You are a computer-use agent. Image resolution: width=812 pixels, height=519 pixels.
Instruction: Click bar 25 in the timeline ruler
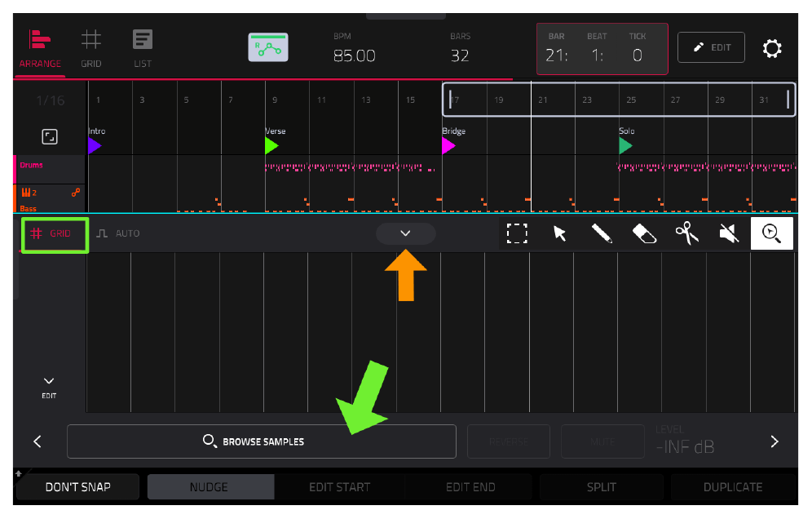point(631,100)
